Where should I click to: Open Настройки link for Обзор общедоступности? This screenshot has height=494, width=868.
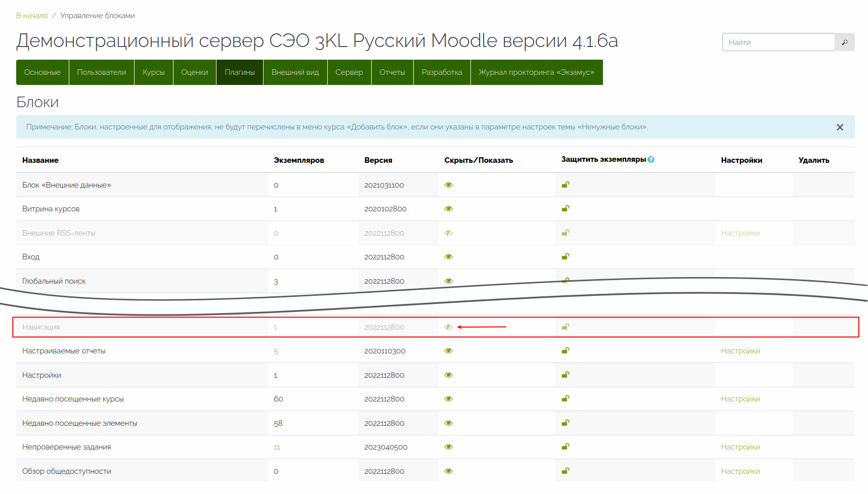coord(741,471)
